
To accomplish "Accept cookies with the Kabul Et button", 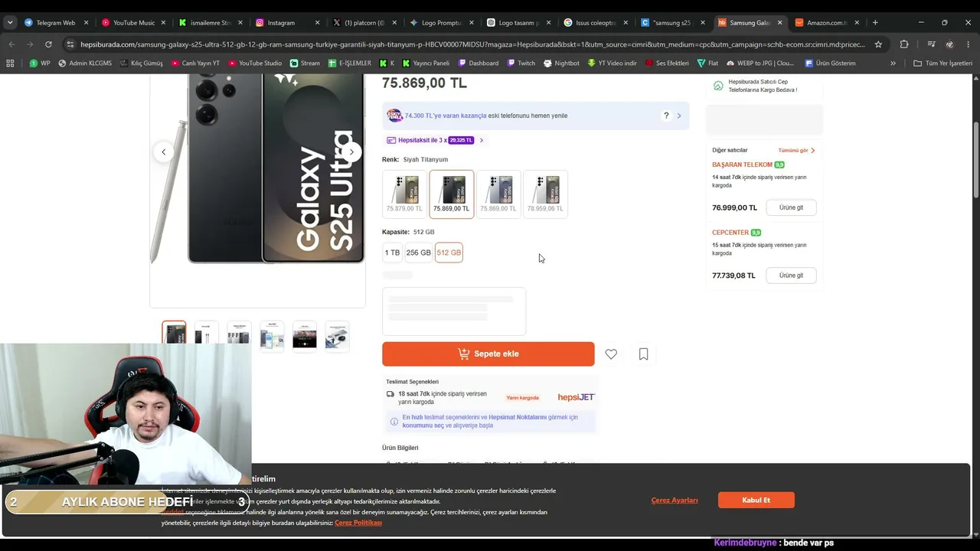I will [756, 500].
